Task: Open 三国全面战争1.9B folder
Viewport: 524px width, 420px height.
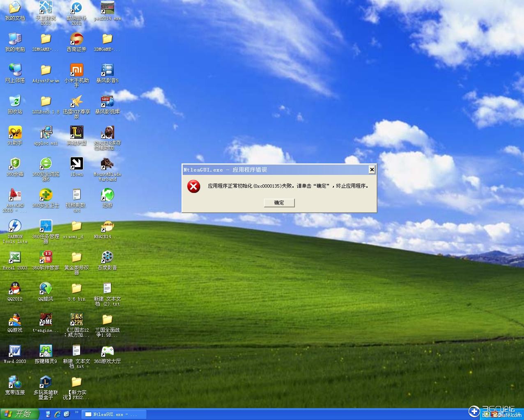Action: 107,325
